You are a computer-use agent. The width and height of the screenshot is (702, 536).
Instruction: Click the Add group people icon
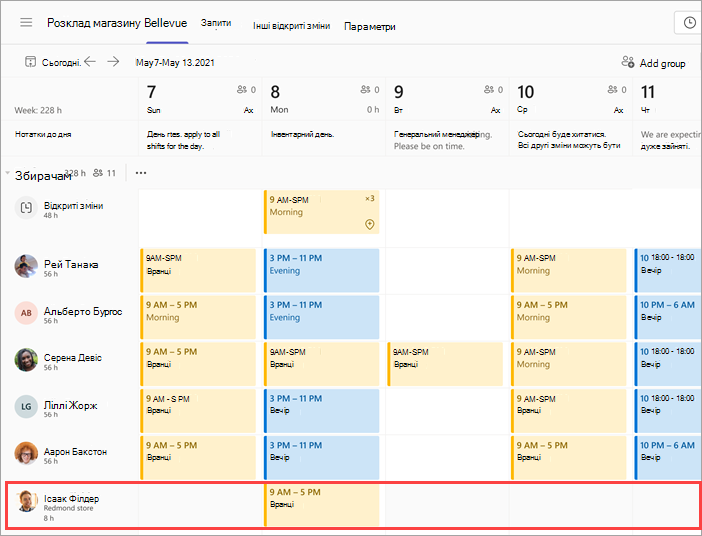pos(628,62)
